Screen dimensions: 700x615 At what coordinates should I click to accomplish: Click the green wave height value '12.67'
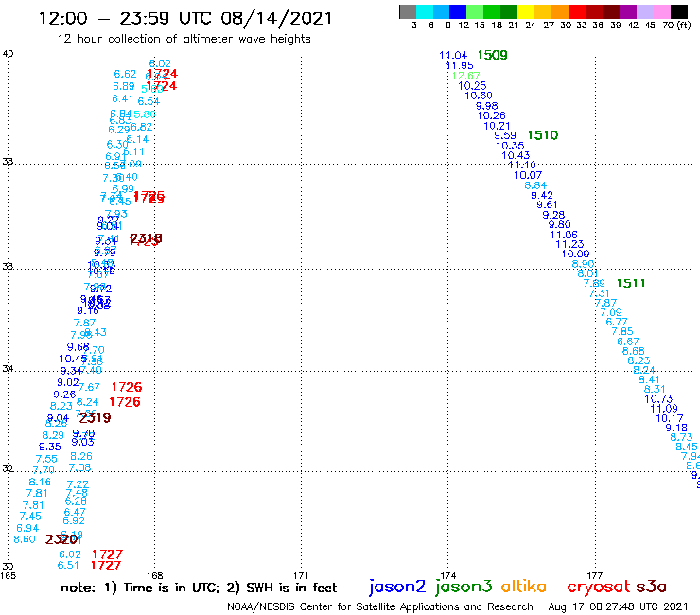[x=465, y=76]
